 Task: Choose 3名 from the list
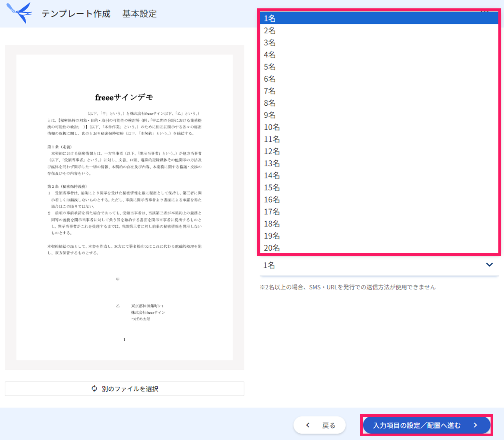379,42
